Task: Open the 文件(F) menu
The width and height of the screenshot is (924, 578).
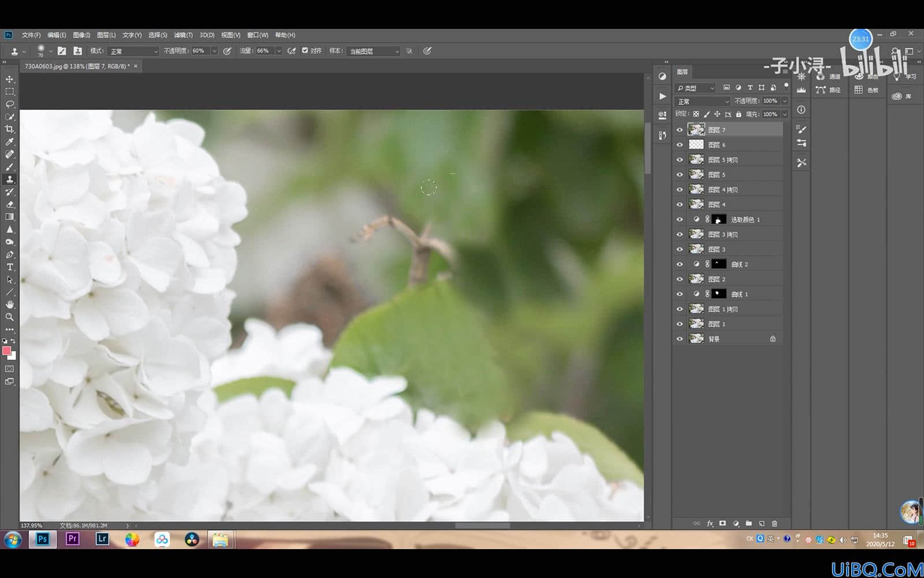Action: [31, 35]
